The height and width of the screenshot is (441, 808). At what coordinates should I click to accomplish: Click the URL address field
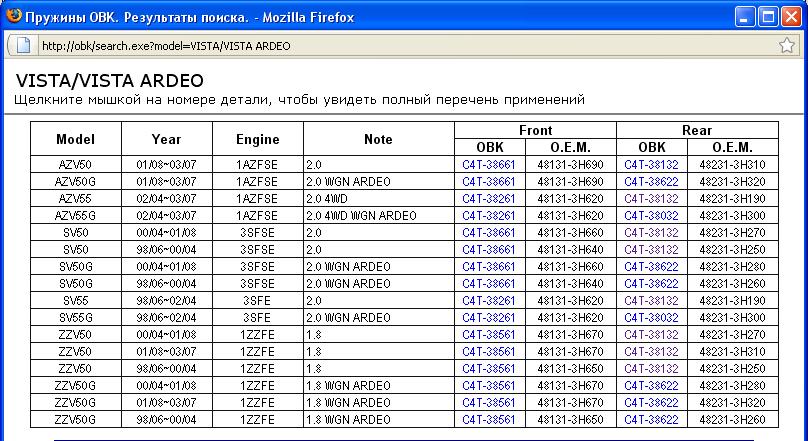400,45
